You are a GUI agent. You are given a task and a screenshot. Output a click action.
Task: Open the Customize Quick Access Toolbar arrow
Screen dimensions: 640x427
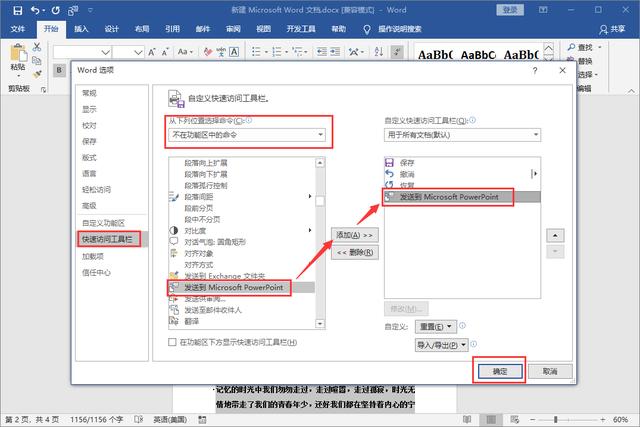[x=90, y=10]
